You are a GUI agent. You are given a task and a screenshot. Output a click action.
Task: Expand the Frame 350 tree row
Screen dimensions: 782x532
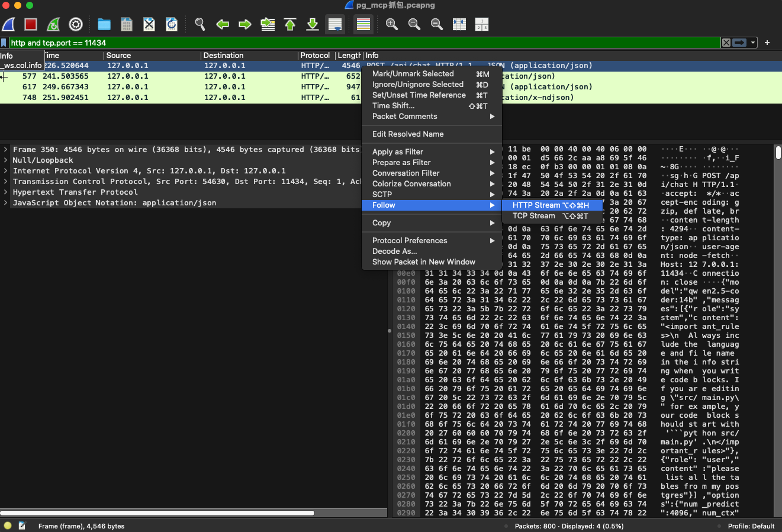6,150
